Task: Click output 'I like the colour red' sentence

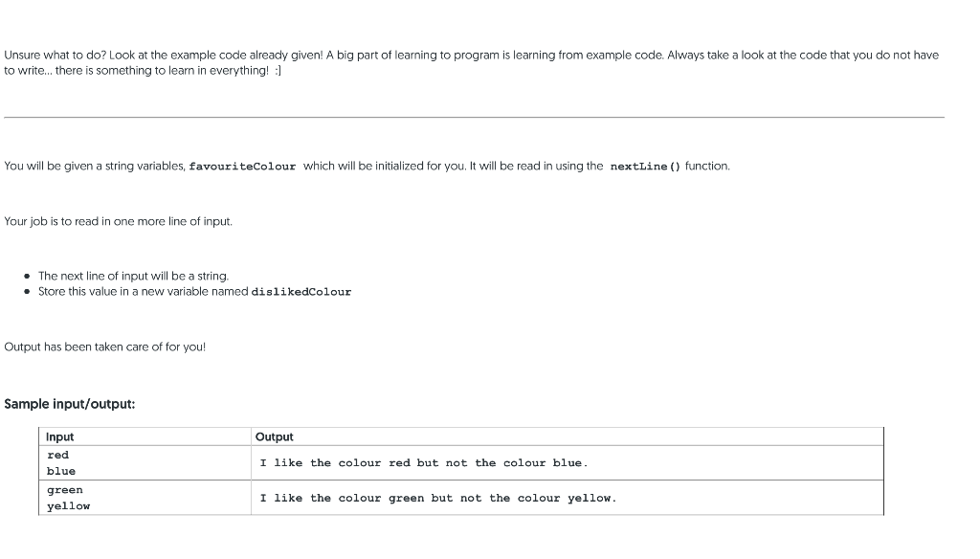Action: (x=424, y=463)
